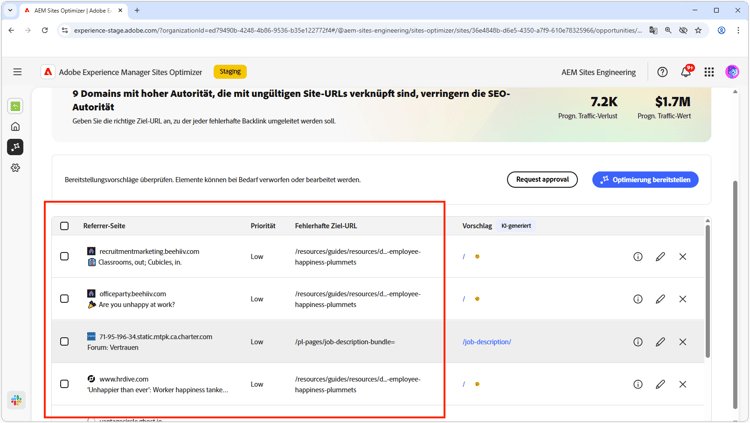Click the Request approval button
The image size is (750, 423).
click(542, 179)
